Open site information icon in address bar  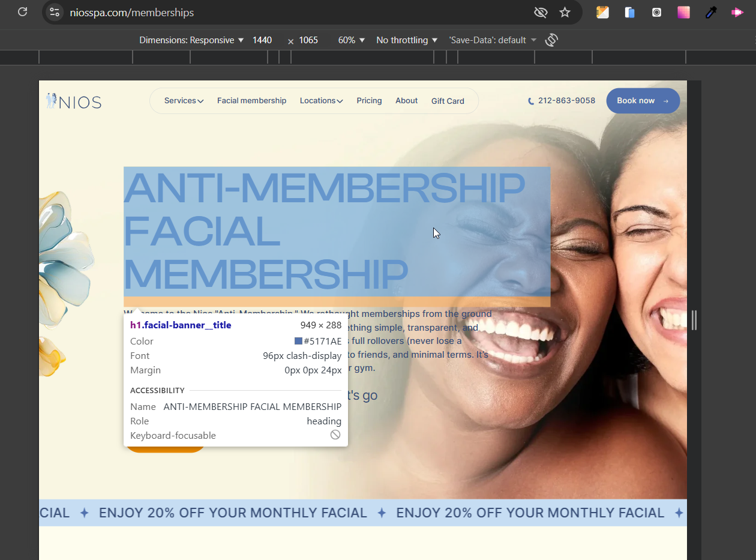pyautogui.click(x=55, y=12)
